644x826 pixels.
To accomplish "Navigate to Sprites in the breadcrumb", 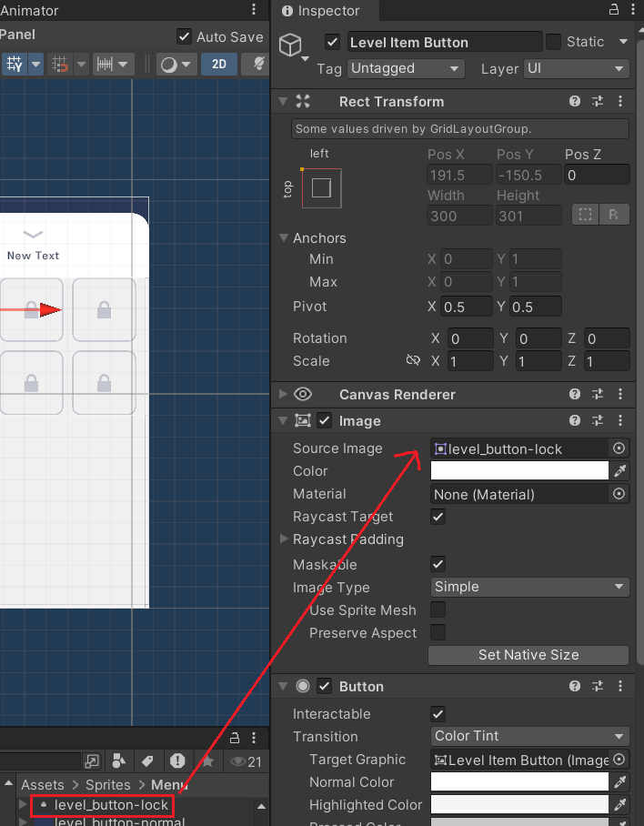I will click(x=108, y=784).
